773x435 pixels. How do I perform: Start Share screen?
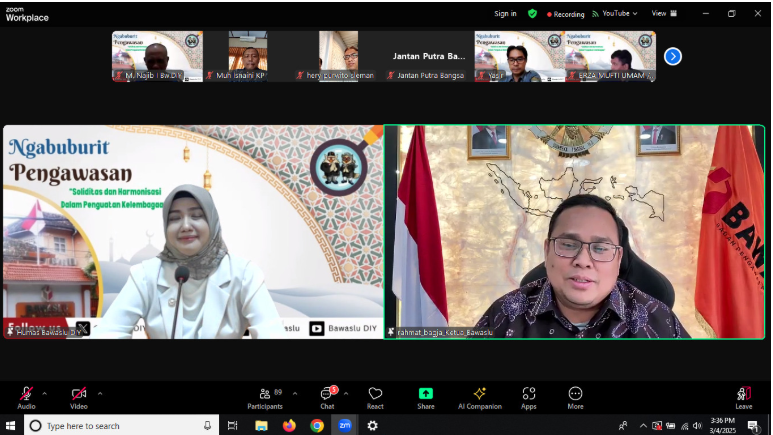(x=426, y=398)
